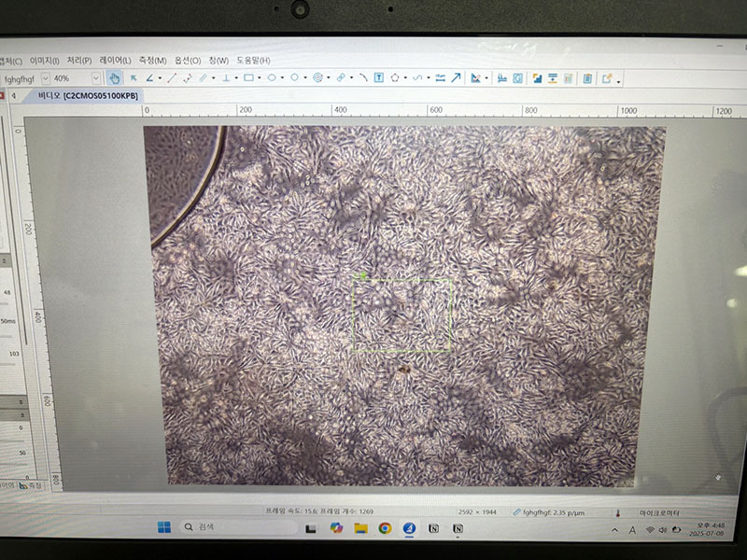Expand the rectangle tool options arrow
Screen dimensions: 747x560
260,79
